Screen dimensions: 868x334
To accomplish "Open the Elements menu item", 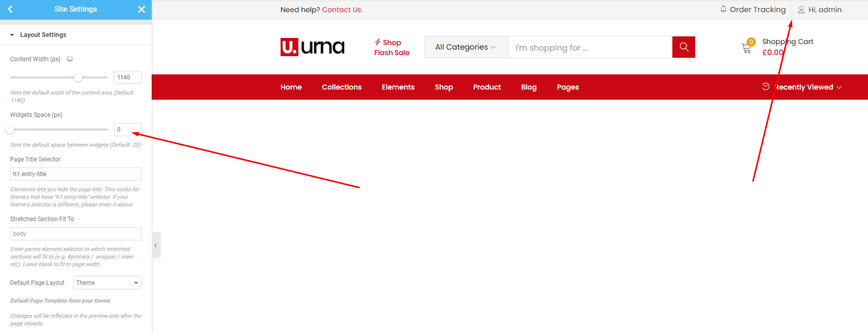I will [x=398, y=87].
